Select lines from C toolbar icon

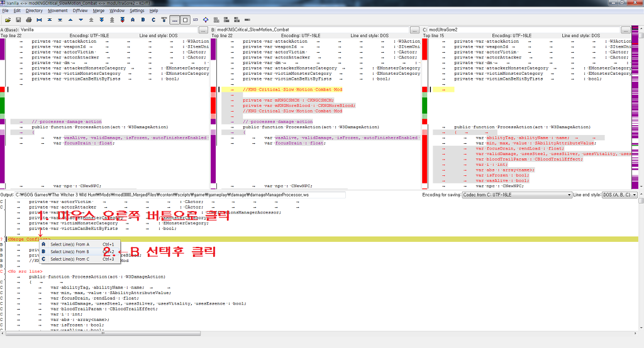[154, 20]
